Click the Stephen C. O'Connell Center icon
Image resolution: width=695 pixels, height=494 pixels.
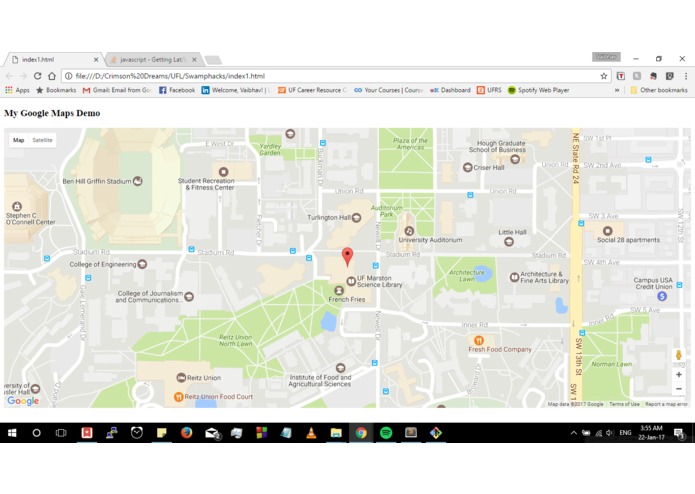point(17,206)
